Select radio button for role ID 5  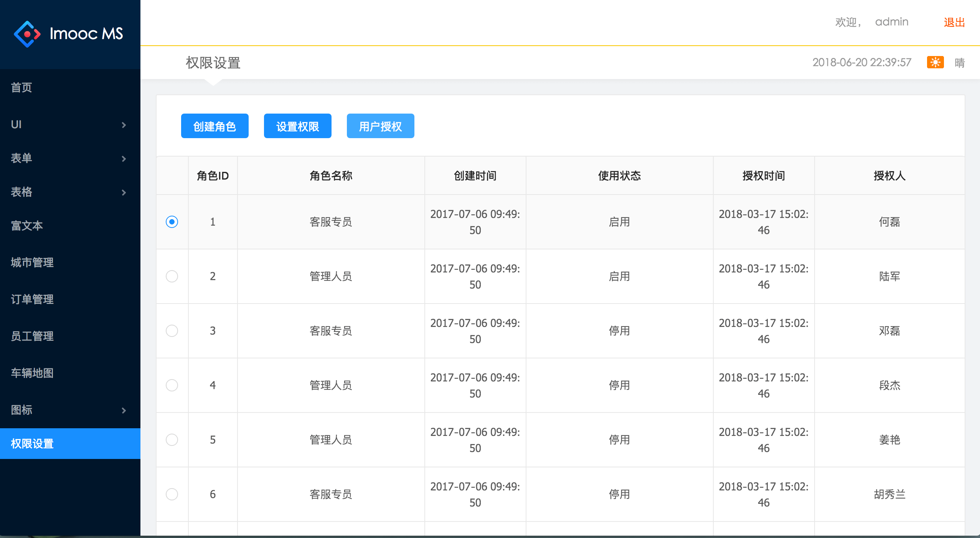(172, 440)
